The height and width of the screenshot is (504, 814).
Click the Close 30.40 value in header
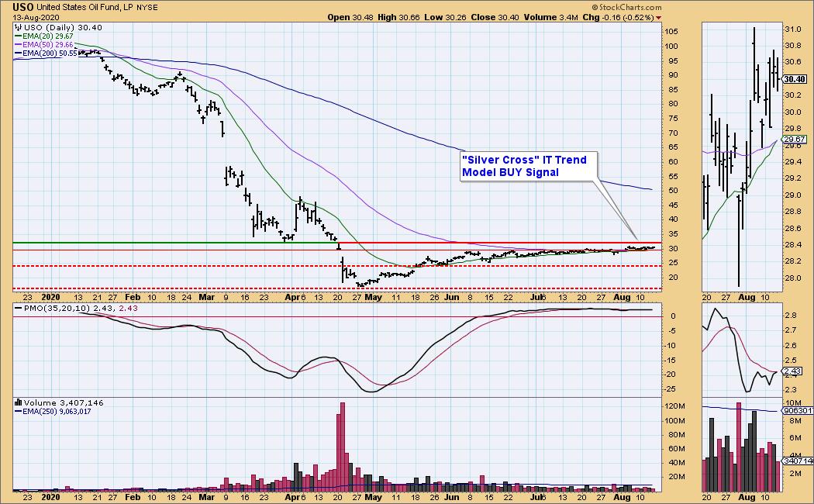click(495, 17)
